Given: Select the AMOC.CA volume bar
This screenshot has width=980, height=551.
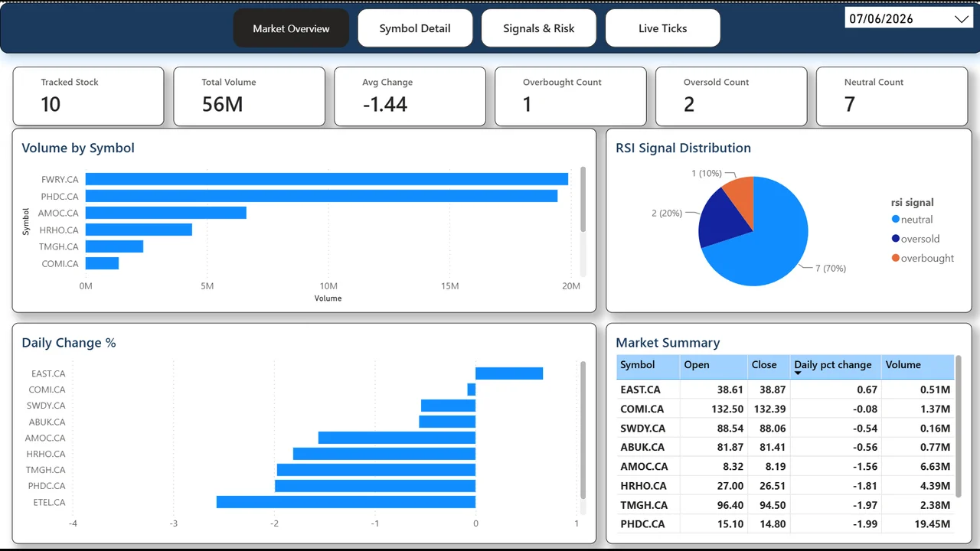Looking at the screenshot, I should tap(166, 213).
